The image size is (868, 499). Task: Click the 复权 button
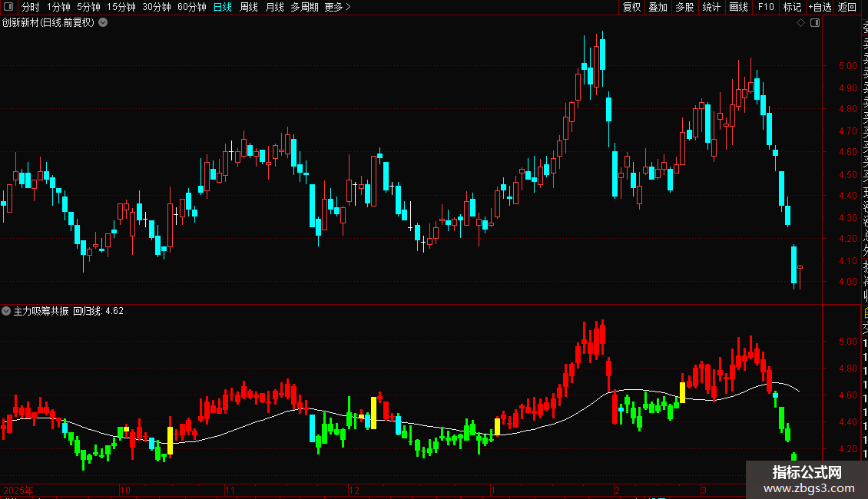(x=631, y=7)
